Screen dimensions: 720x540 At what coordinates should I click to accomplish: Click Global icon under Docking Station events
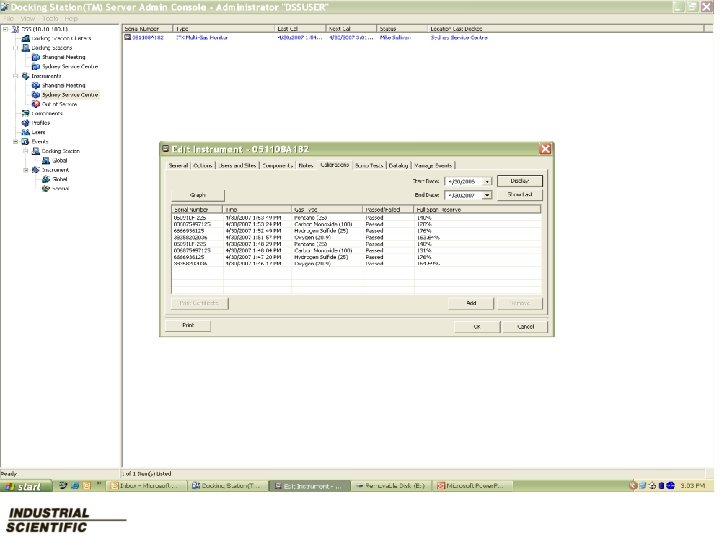pyautogui.click(x=46, y=161)
